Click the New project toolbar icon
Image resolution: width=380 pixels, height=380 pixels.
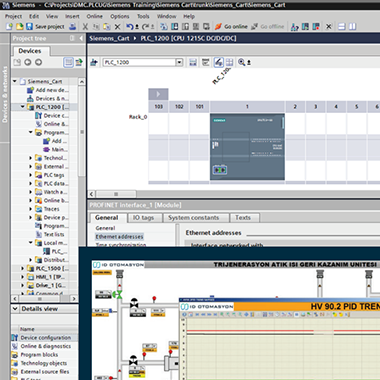9,26
